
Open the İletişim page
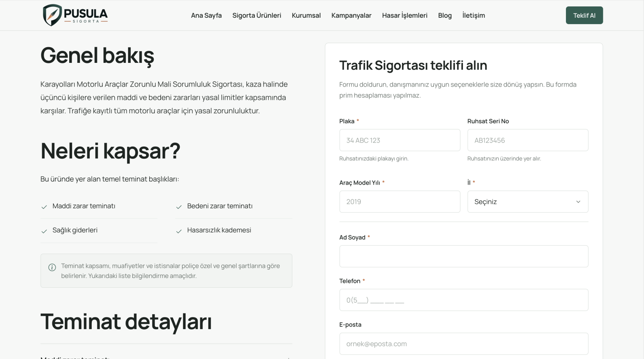click(x=473, y=15)
